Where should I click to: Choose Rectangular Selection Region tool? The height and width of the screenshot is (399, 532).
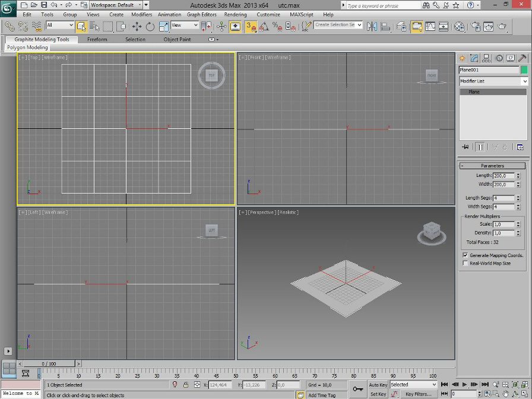click(x=108, y=27)
